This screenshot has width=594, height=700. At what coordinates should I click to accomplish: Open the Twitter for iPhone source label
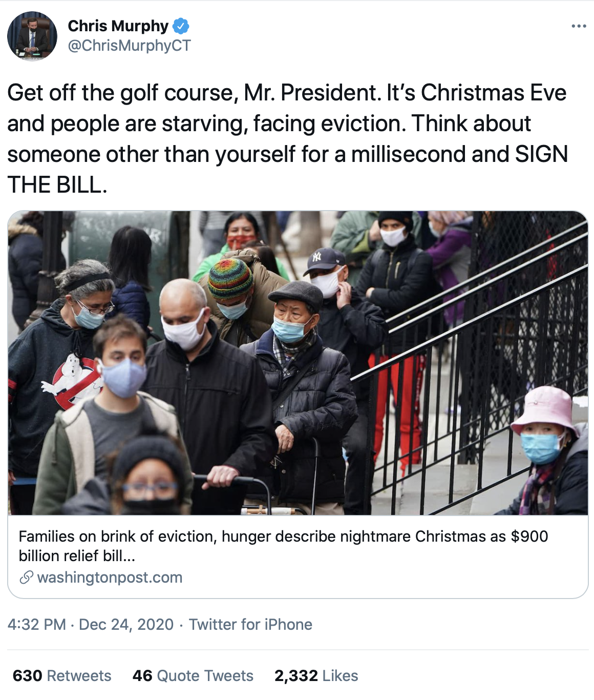point(250,624)
